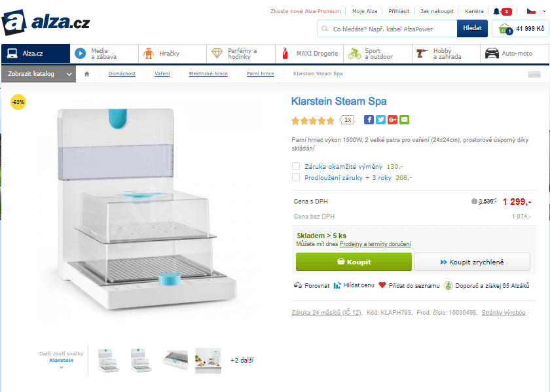Image resolution: width=550 pixels, height=392 pixels.
Task: Click the Hlídat cenu price watch icon
Action: [337, 285]
